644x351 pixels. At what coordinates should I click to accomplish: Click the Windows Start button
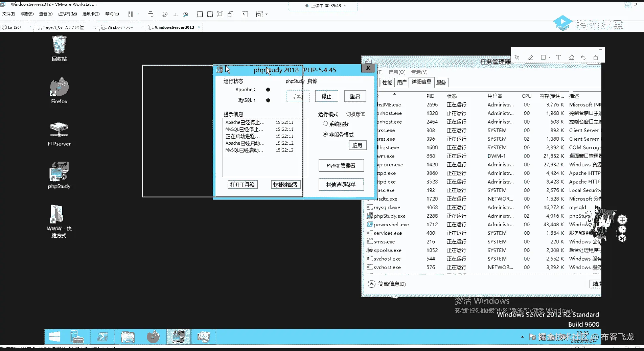point(54,337)
